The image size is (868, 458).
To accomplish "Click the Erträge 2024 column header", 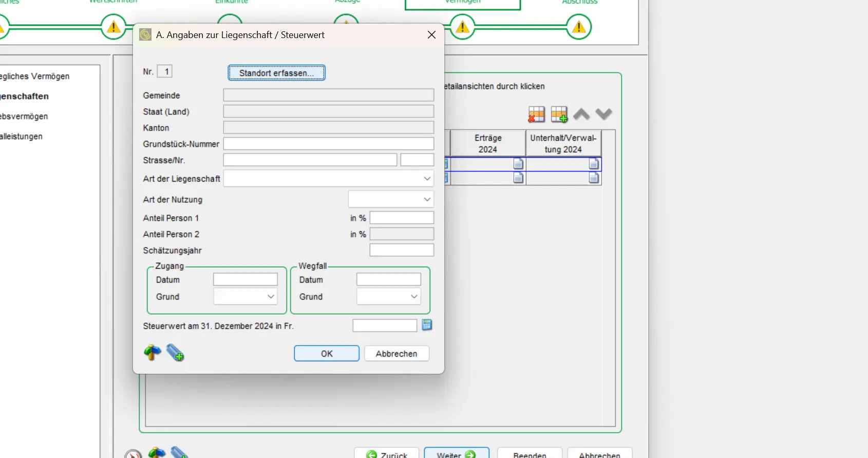I will [488, 143].
